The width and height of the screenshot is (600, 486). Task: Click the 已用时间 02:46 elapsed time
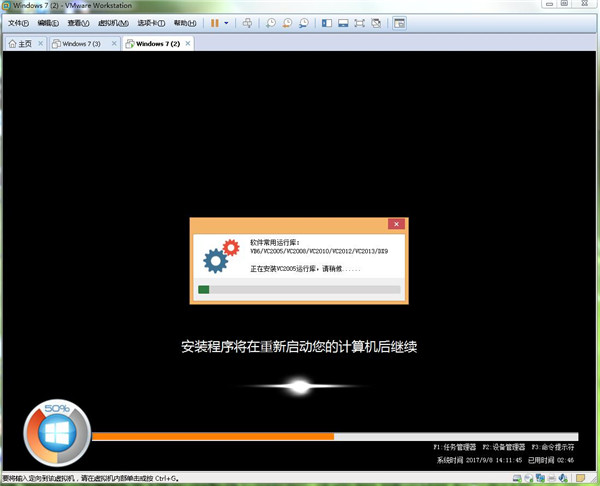coord(551,460)
